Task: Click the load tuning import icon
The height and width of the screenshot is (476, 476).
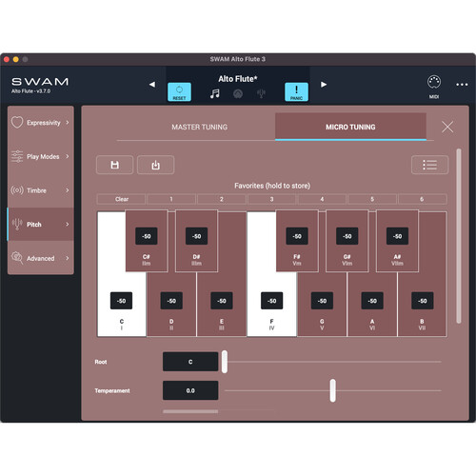Action: [155, 165]
